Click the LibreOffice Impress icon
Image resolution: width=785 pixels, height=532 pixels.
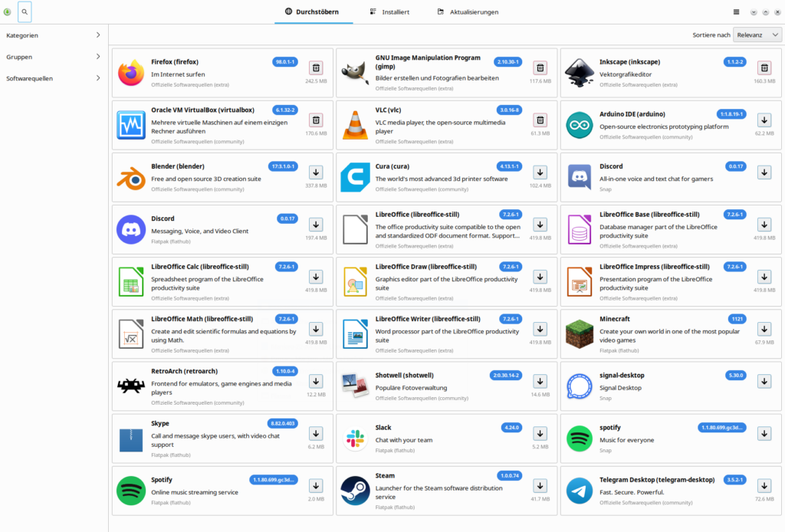click(x=580, y=282)
